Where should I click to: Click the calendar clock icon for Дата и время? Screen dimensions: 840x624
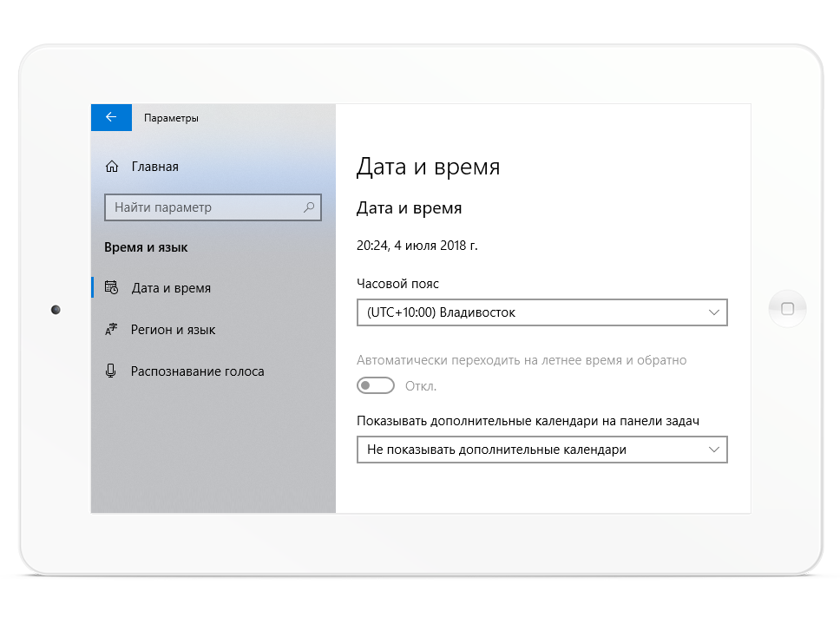click(111, 288)
